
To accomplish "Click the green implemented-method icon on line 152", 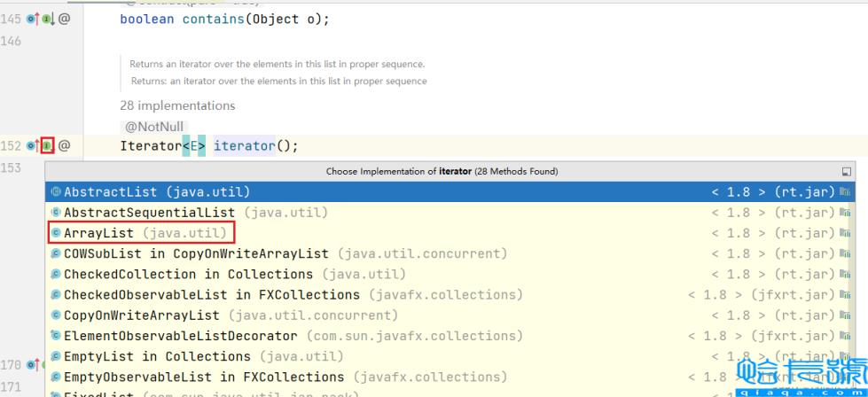I will click(48, 146).
